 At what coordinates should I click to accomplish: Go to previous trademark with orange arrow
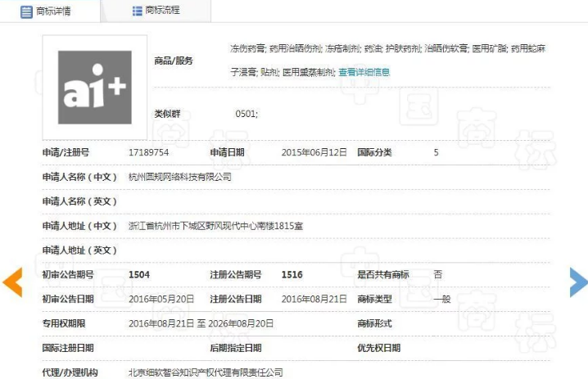(13, 282)
